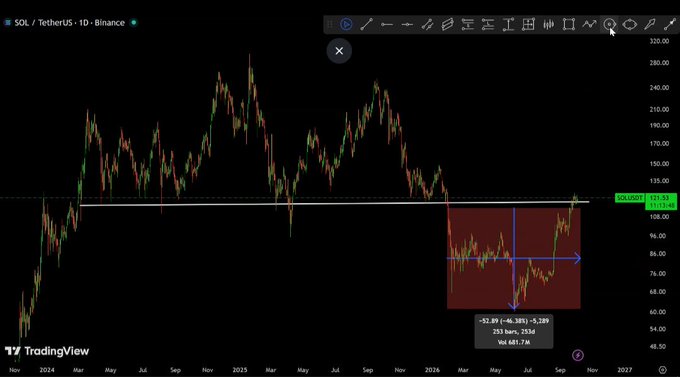680x377 pixels.
Task: Select the rectangle drawing tool
Action: (x=569, y=25)
